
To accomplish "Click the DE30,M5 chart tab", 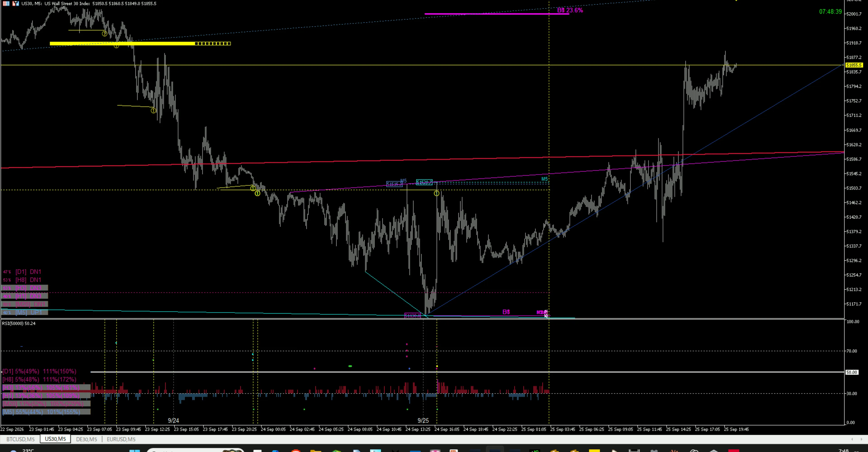I will click(x=86, y=439).
